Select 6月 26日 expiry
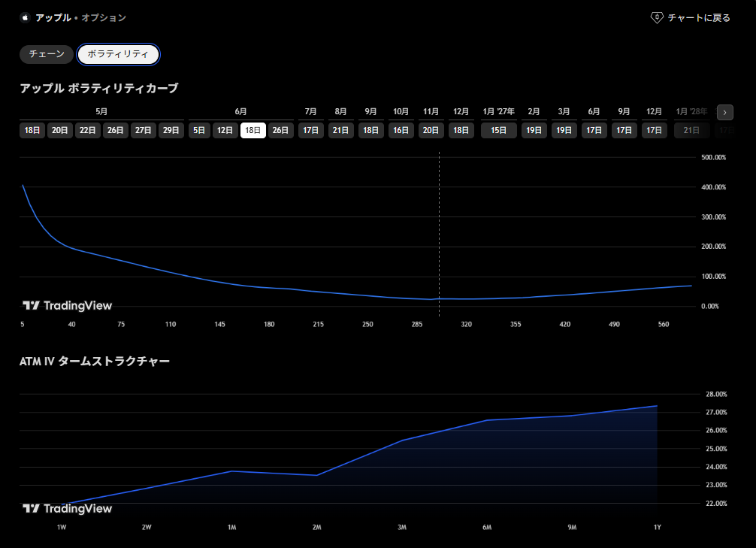The width and height of the screenshot is (756, 548). tap(280, 130)
